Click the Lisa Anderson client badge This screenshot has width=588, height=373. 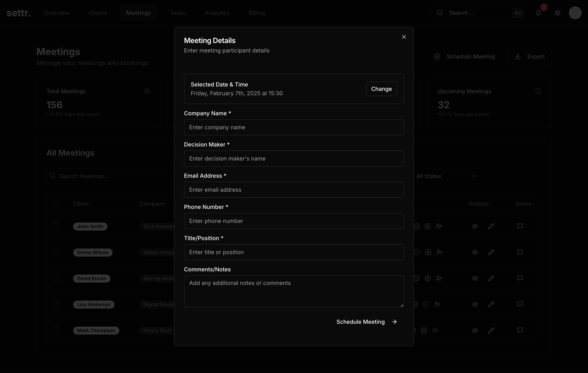(94, 304)
